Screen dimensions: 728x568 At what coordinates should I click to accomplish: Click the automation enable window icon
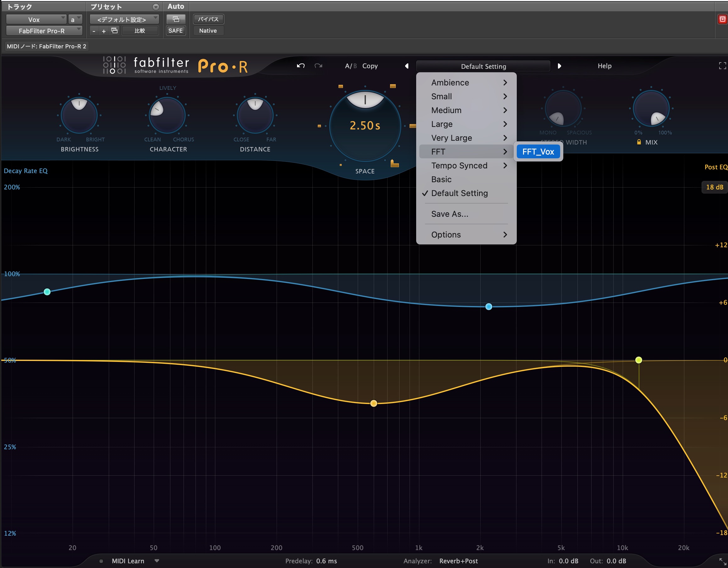click(x=176, y=19)
